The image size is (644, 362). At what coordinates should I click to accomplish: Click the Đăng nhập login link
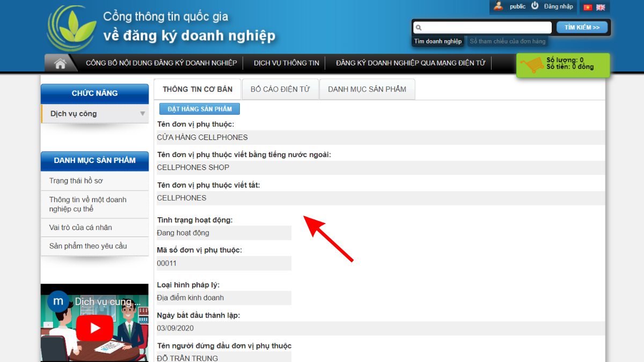tap(558, 6)
